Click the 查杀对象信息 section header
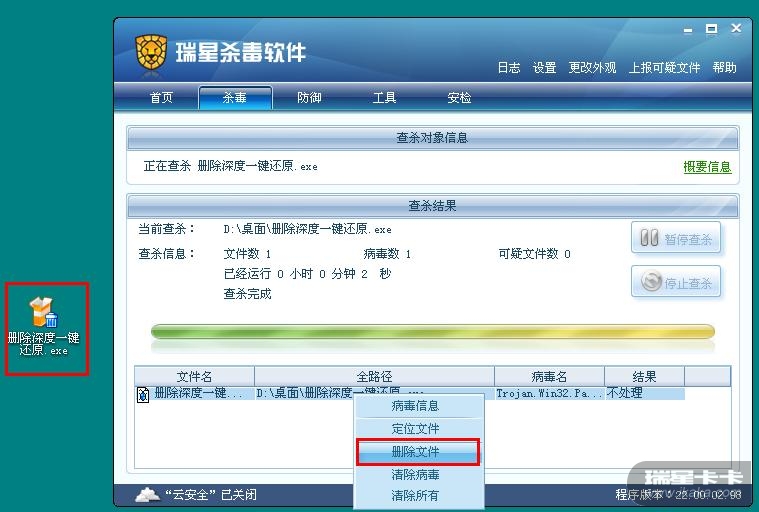The width and height of the screenshot is (759, 512). [x=433, y=138]
